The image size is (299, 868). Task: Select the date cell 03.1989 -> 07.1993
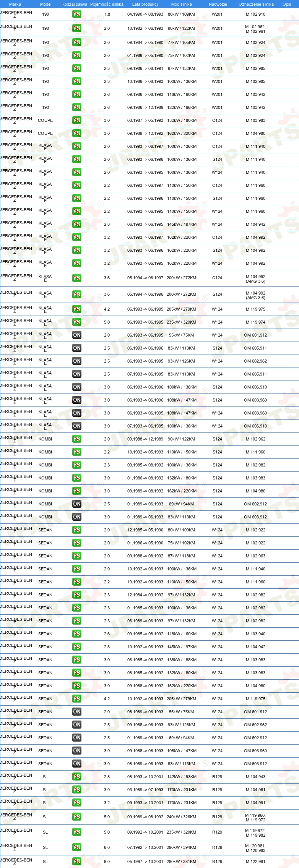point(145,790)
